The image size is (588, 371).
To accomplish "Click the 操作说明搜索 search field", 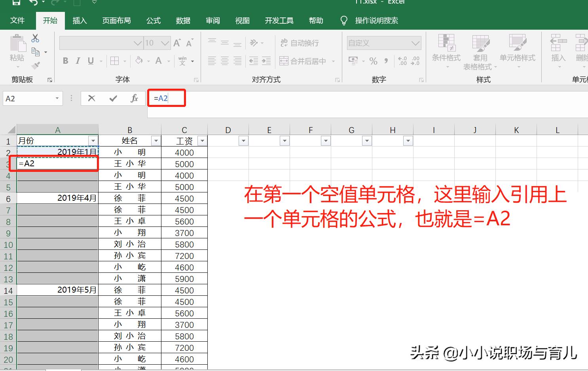I will pos(376,21).
